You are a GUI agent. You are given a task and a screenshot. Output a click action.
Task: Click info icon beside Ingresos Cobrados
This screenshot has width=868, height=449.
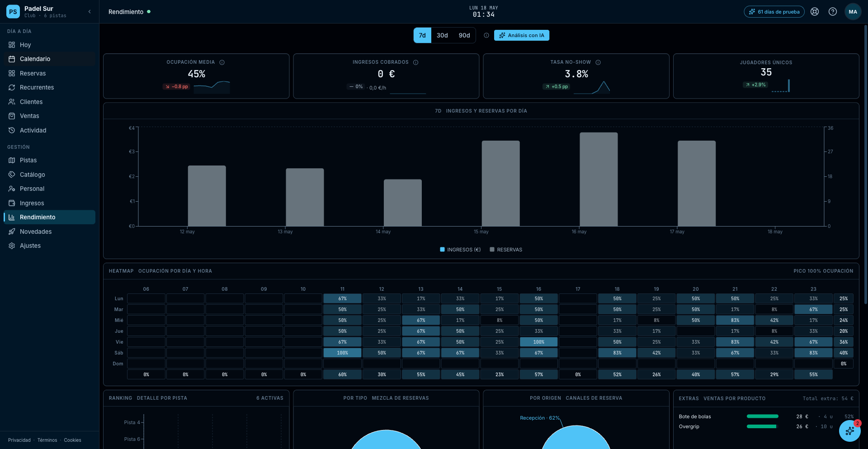click(415, 62)
